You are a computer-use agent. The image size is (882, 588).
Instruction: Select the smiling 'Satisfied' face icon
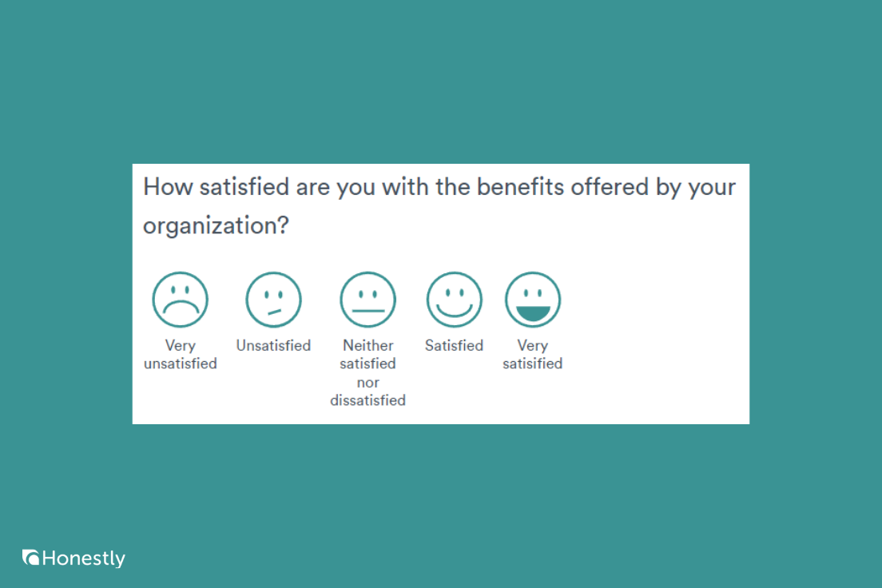click(x=454, y=298)
